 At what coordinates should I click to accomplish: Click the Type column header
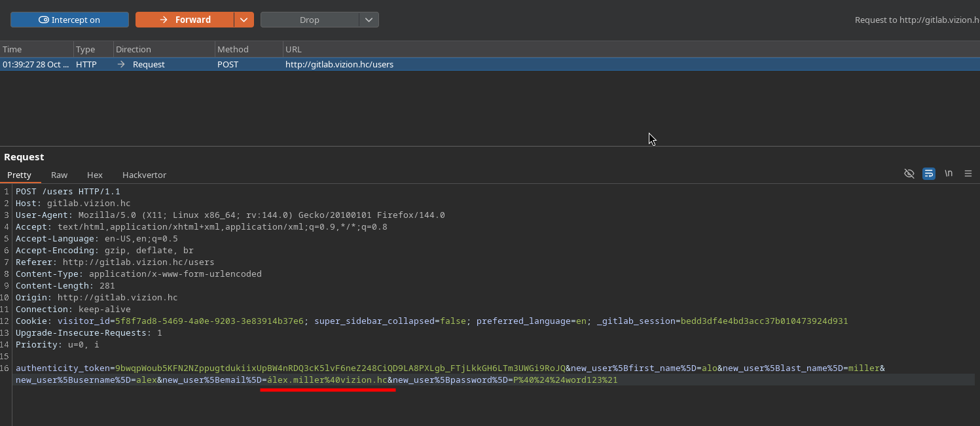coord(93,49)
